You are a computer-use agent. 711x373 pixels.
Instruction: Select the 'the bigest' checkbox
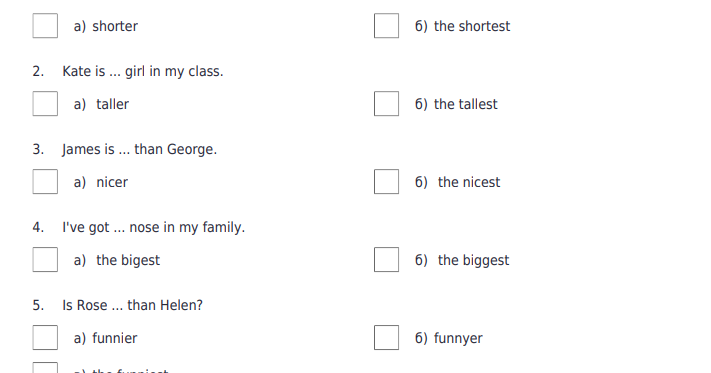click(45, 260)
